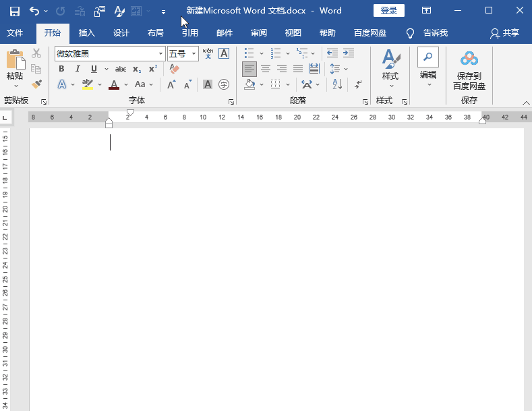The image size is (532, 411).
Task: Save to Baidu Netdisk cloud icon
Action: pyautogui.click(x=469, y=59)
